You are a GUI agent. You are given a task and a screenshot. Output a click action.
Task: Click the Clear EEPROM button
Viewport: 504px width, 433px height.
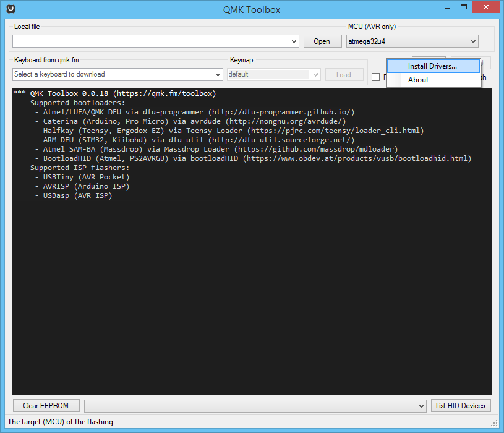click(x=46, y=405)
